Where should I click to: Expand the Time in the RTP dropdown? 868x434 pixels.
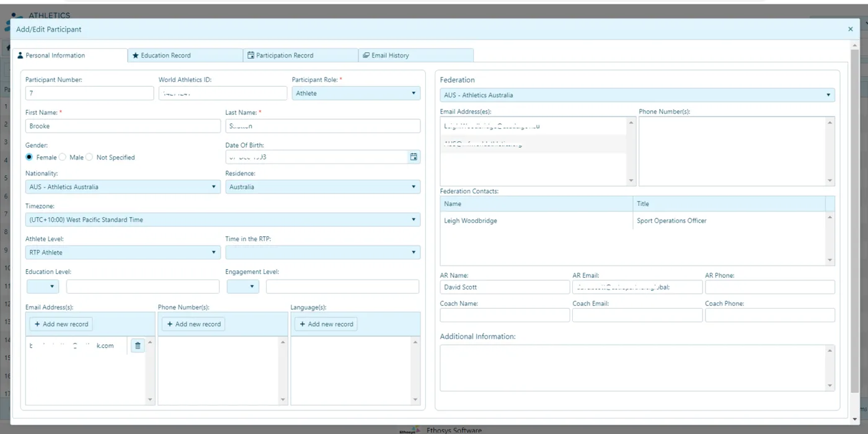click(x=322, y=252)
